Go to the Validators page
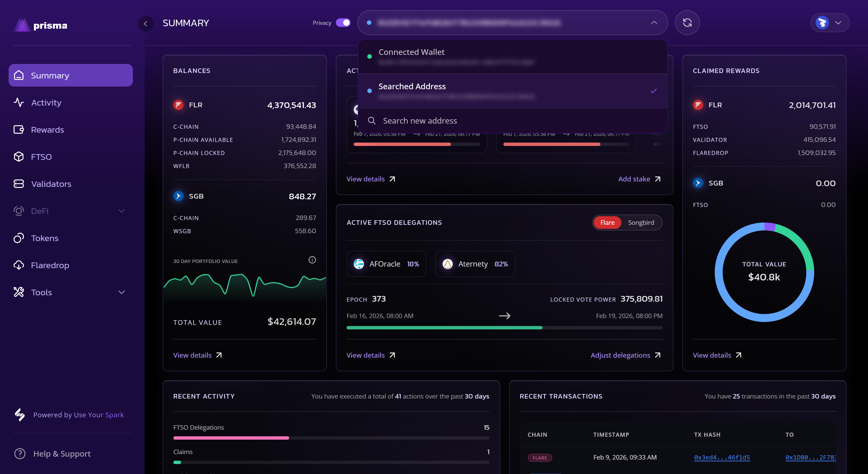868x474 pixels. pyautogui.click(x=51, y=184)
